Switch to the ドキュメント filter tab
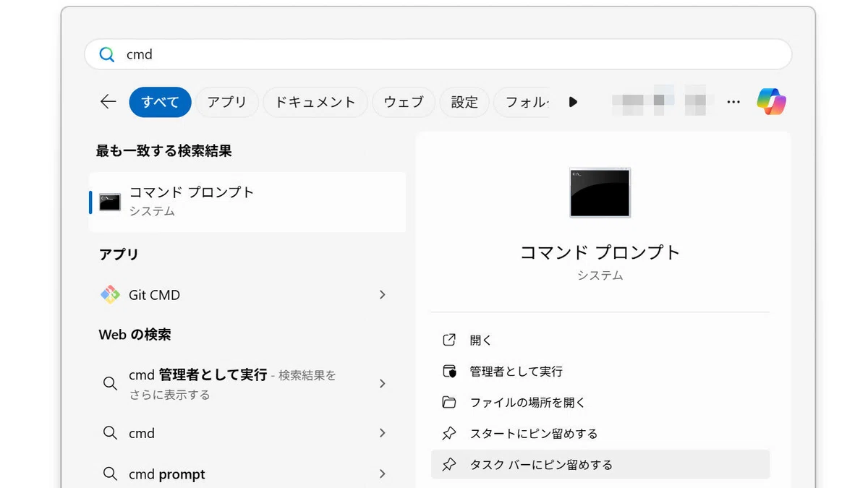Image resolution: width=868 pixels, height=488 pixels. (315, 102)
